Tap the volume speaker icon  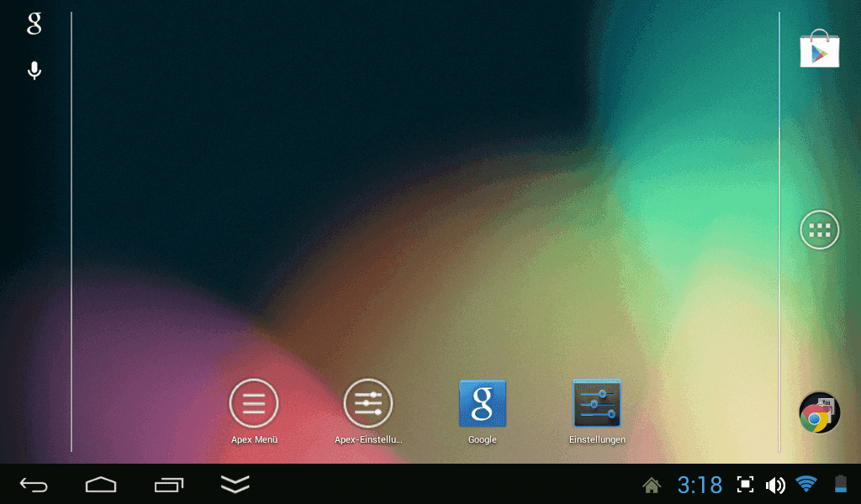[775, 486]
